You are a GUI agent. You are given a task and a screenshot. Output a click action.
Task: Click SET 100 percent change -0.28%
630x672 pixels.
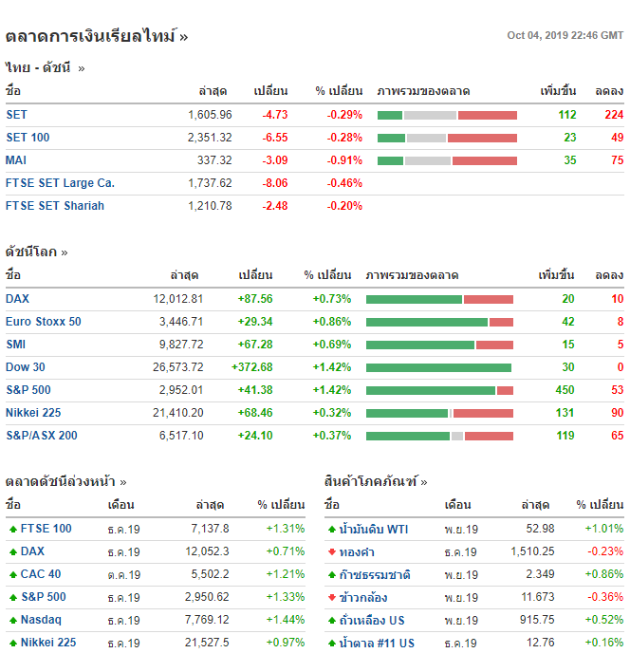[344, 138]
